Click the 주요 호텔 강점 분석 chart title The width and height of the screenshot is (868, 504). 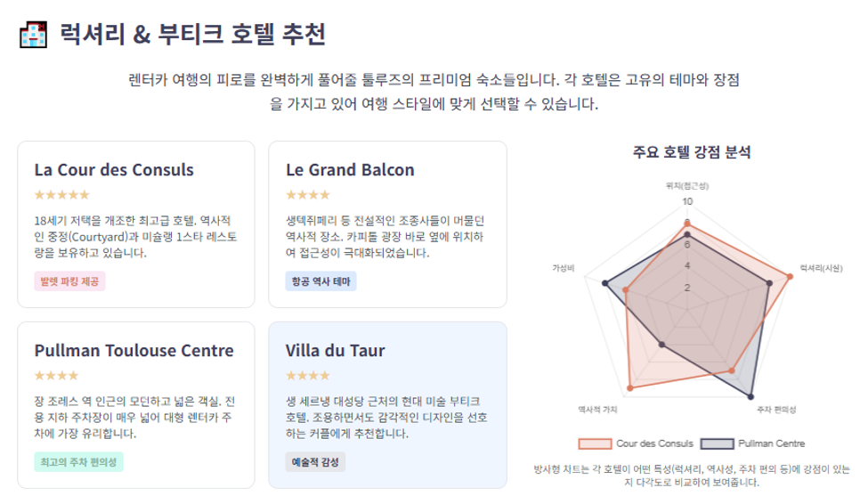692,152
